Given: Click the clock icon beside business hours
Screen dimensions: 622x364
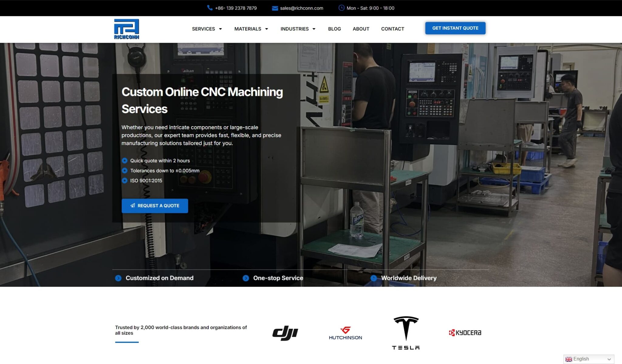Looking at the screenshot, I should (341, 8).
